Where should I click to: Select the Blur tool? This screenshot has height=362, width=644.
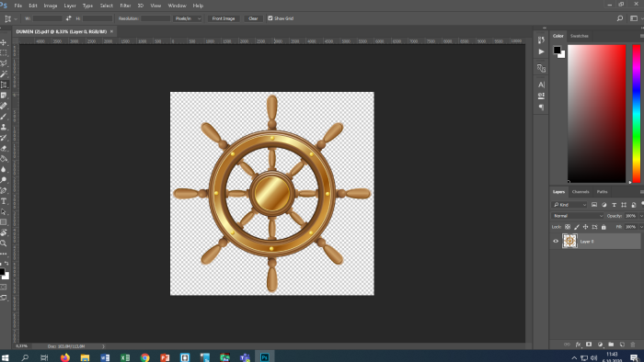[4, 169]
